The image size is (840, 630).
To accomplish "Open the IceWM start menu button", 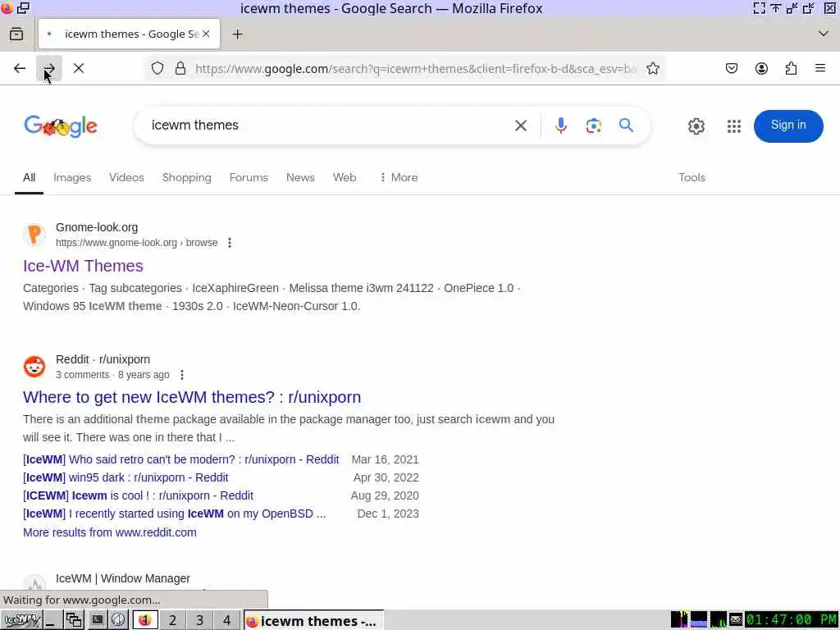I will tap(21, 620).
